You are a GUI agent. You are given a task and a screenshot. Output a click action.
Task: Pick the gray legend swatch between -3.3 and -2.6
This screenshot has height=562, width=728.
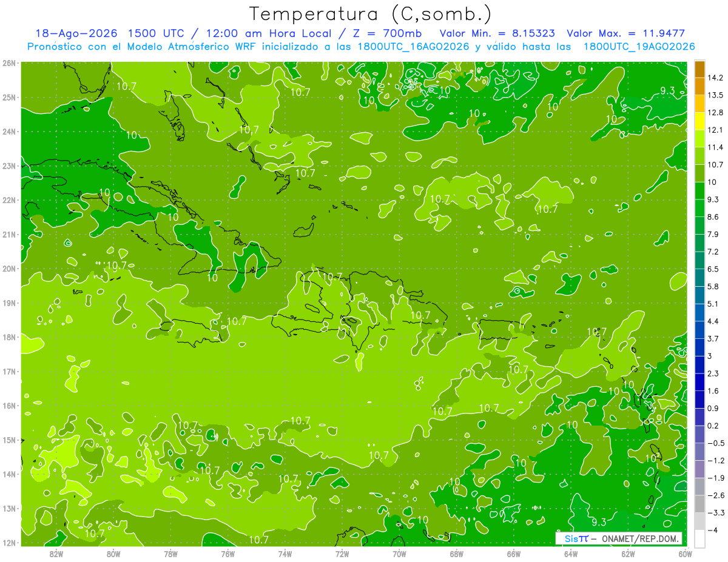coord(699,503)
